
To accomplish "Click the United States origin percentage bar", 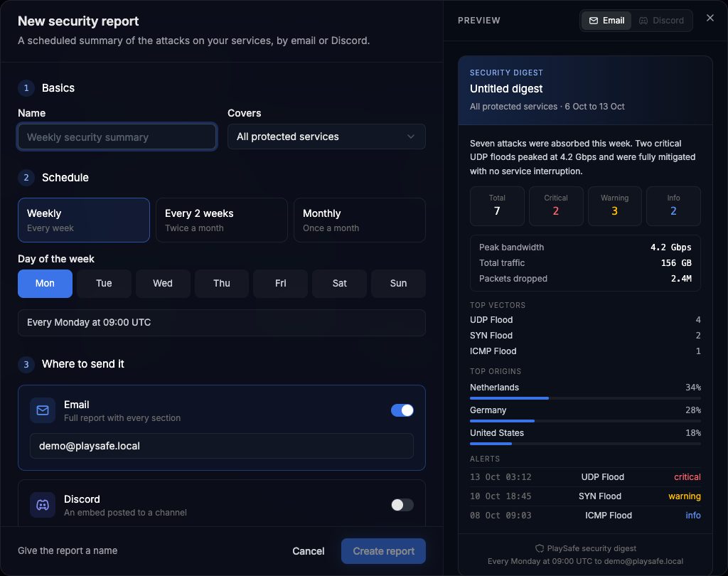I will 585,444.
